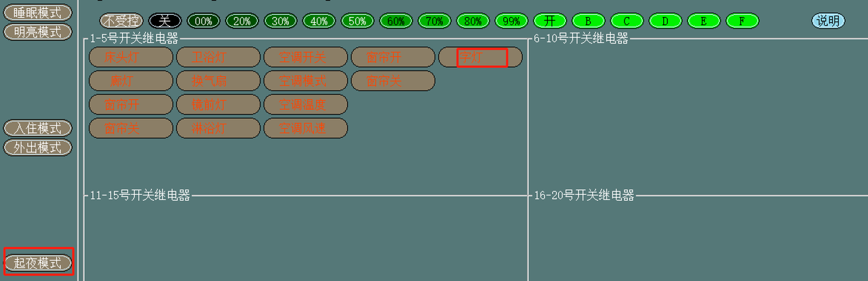The image size is (868, 281).
Task: Choose the 不受控 state pill
Action: tap(122, 21)
